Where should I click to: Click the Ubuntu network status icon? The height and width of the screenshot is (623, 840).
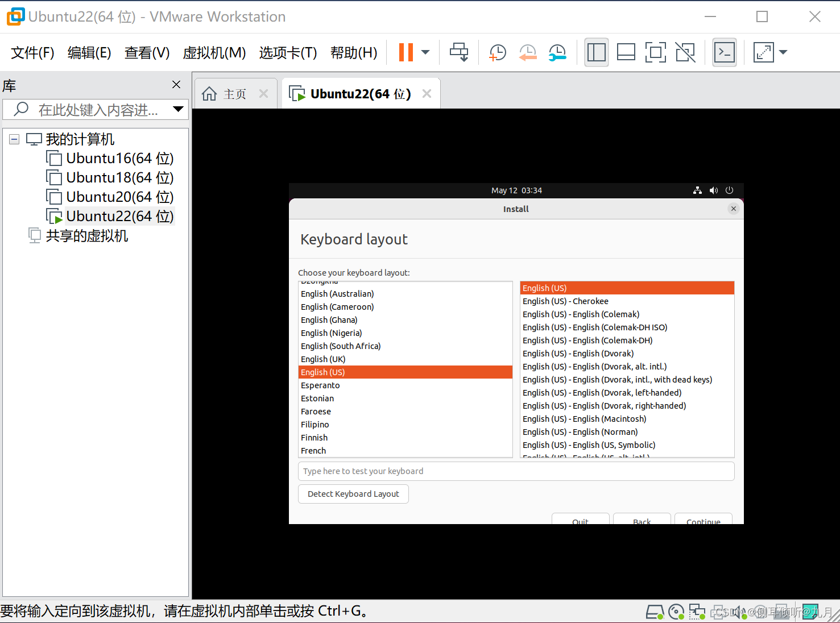[697, 190]
